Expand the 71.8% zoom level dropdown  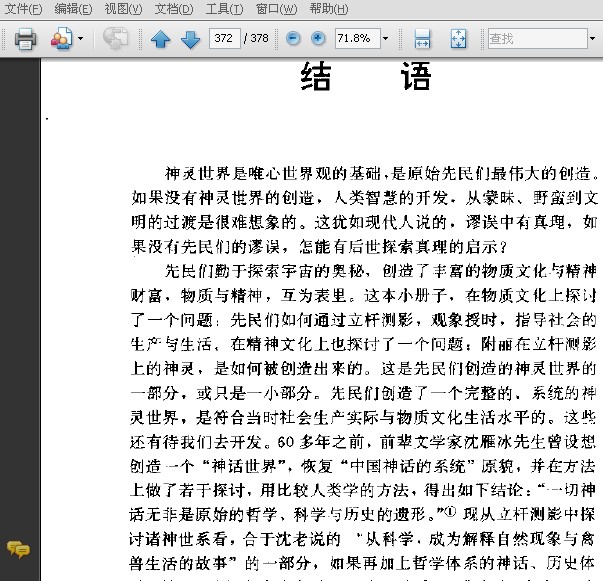pyautogui.click(x=385, y=39)
